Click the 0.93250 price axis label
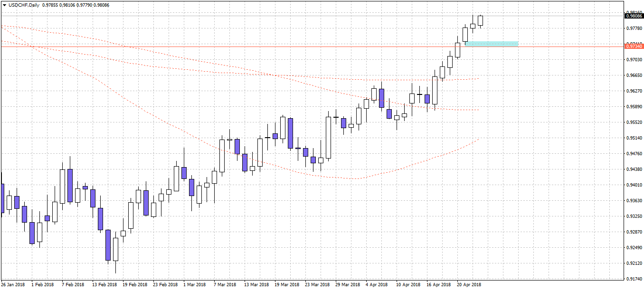The height and width of the screenshot is (290, 644). point(635,216)
